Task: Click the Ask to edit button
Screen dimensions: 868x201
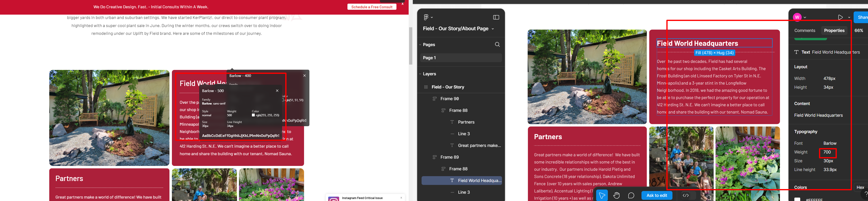Action: (657, 195)
